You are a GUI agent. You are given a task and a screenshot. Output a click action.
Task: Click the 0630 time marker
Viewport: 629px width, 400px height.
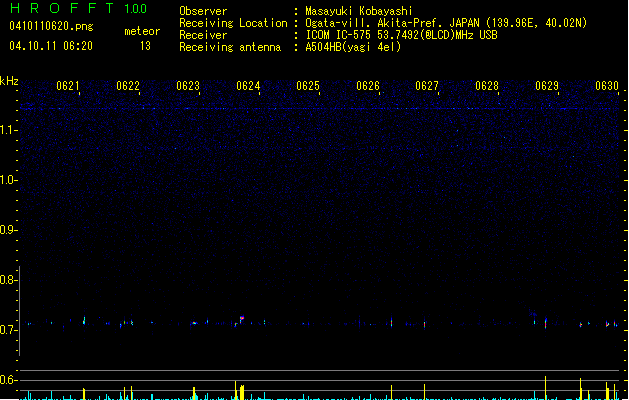(x=607, y=86)
